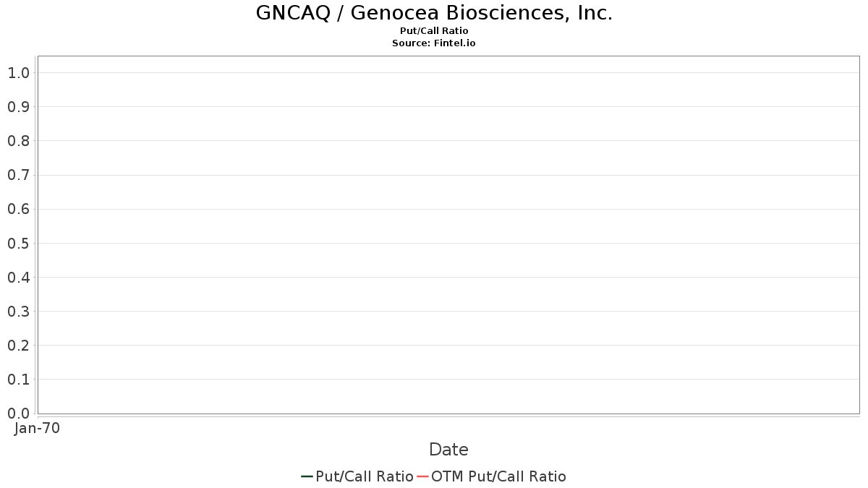Select the 0.4 y-axis label
868x488 pixels.
pyautogui.click(x=18, y=277)
